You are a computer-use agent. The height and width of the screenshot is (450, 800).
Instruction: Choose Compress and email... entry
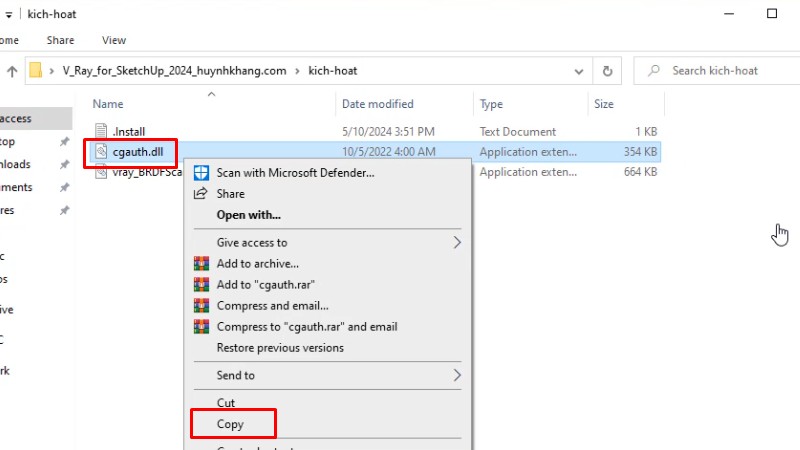pos(272,306)
